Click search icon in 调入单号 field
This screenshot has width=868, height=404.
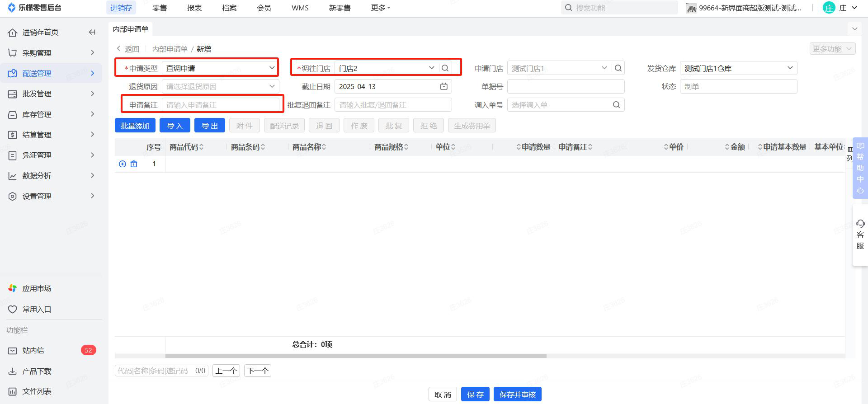(616, 105)
